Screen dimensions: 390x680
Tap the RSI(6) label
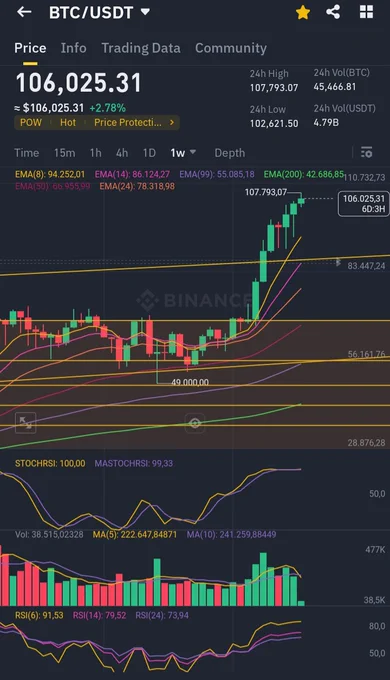point(39,615)
